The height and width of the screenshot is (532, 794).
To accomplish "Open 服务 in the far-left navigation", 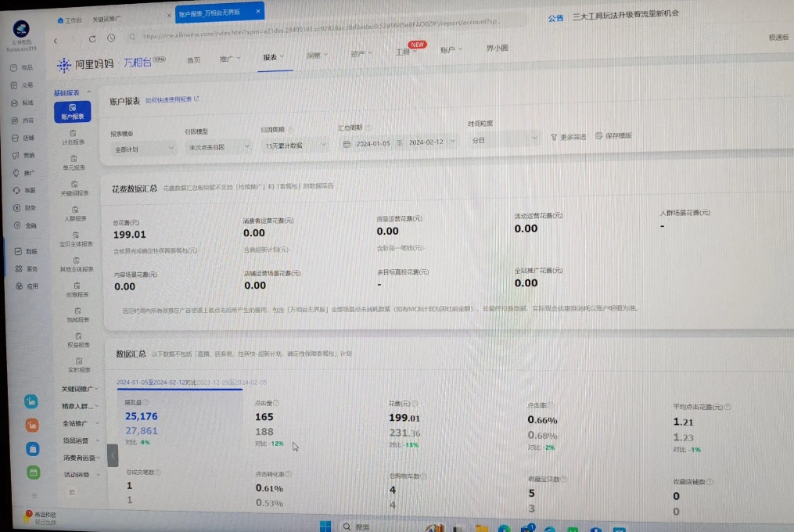I will [x=27, y=268].
